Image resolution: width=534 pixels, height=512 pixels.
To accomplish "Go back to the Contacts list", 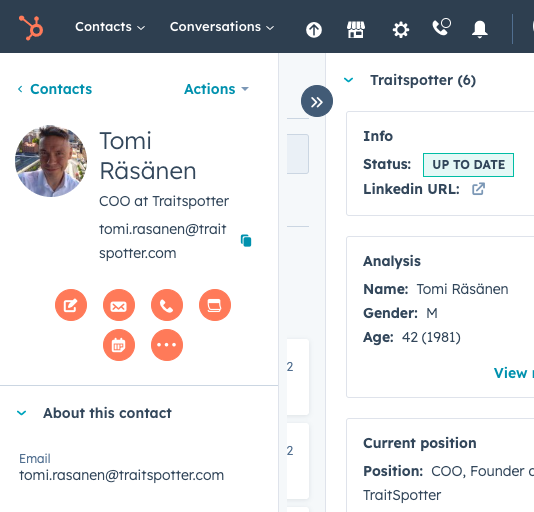I will tap(55, 89).
